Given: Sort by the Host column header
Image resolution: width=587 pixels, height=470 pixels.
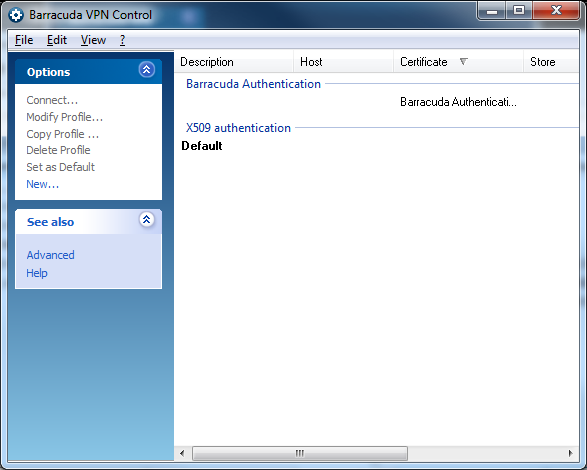Looking at the screenshot, I should pyautogui.click(x=343, y=62).
